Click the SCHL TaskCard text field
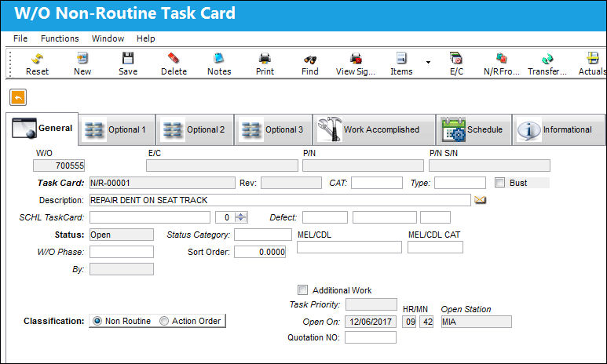The height and width of the screenshot is (364, 607). click(150, 217)
